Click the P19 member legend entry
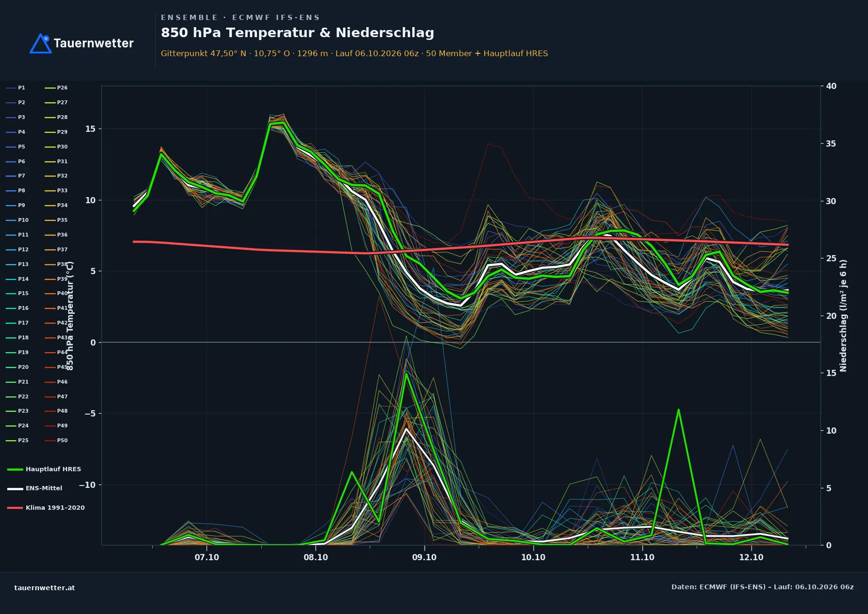 tap(17, 352)
